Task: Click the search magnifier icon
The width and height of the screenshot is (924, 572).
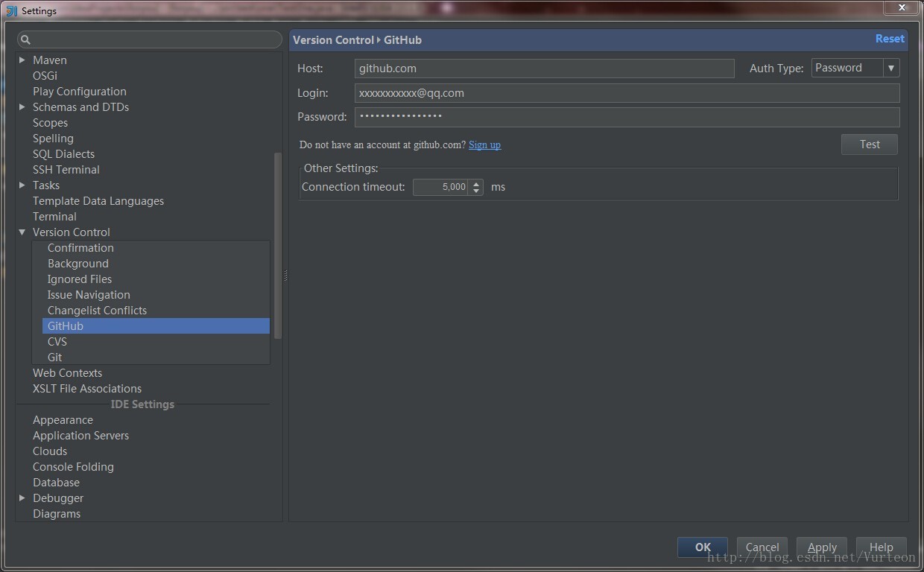Action: click(x=25, y=39)
